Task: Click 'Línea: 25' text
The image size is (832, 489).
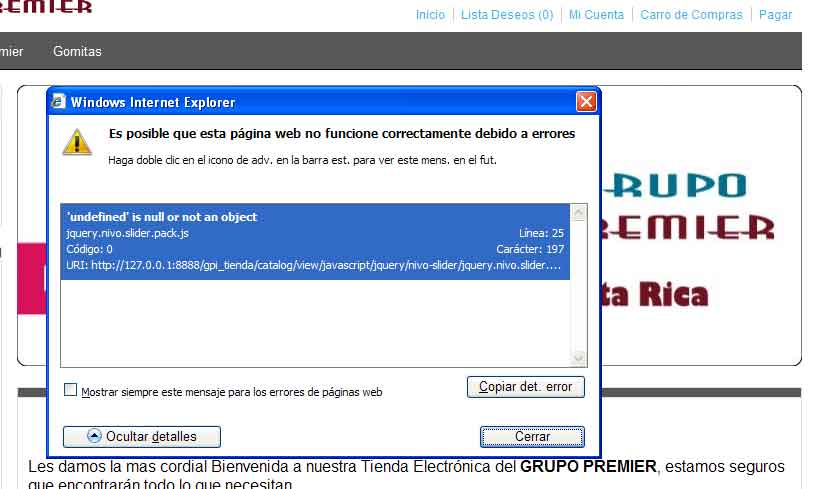Action: (541, 233)
